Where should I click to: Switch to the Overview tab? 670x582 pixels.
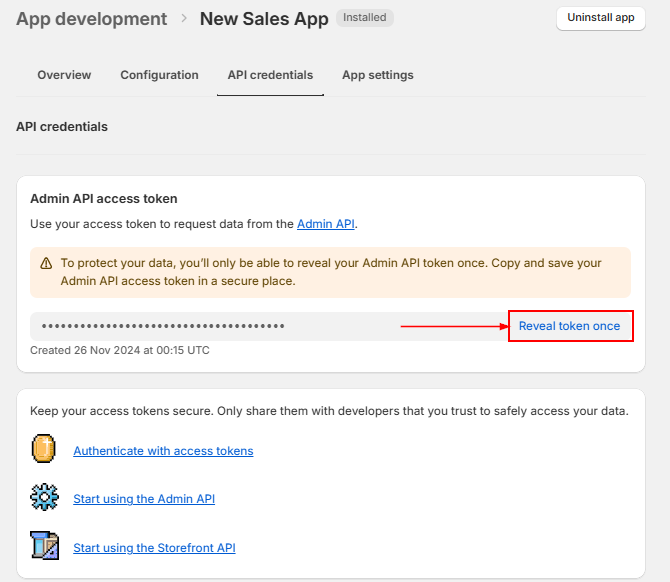pos(64,75)
